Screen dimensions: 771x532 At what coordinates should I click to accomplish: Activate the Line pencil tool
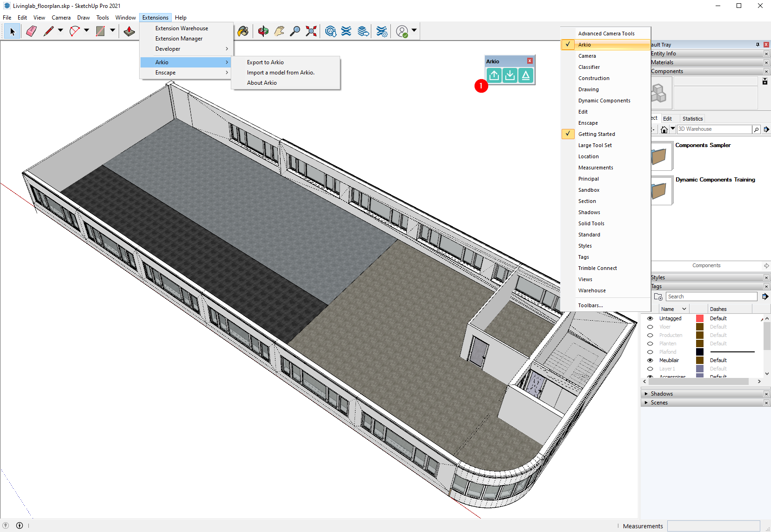(x=48, y=31)
